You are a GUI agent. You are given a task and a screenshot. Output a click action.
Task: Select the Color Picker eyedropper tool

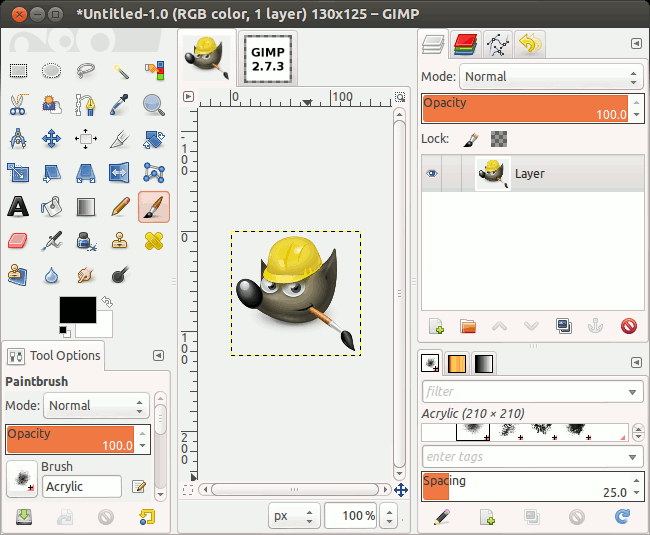119,104
